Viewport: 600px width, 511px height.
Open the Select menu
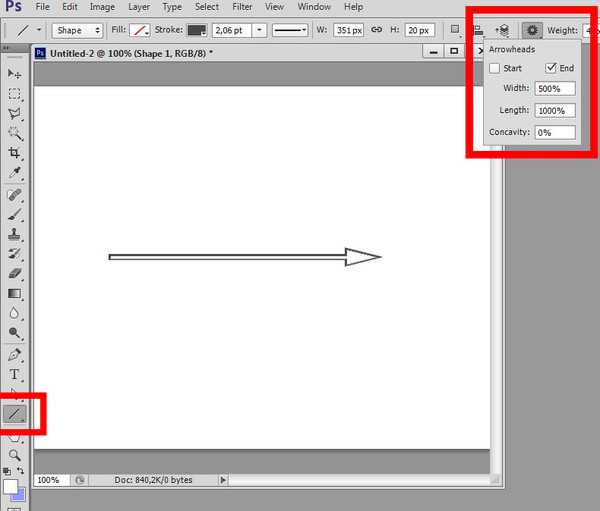pyautogui.click(x=207, y=7)
